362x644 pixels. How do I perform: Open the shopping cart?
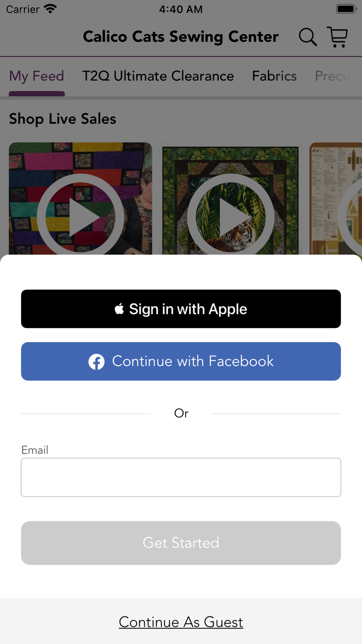point(338,37)
